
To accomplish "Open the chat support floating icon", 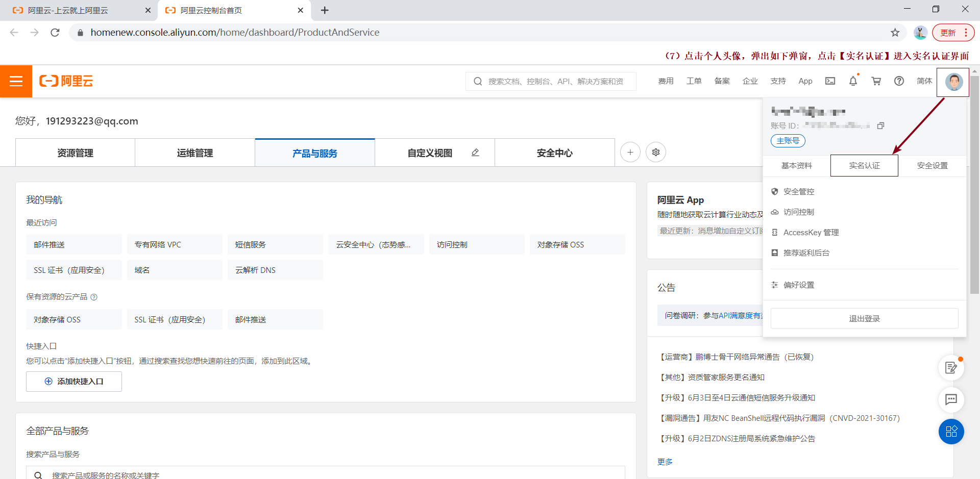I will coord(951,399).
